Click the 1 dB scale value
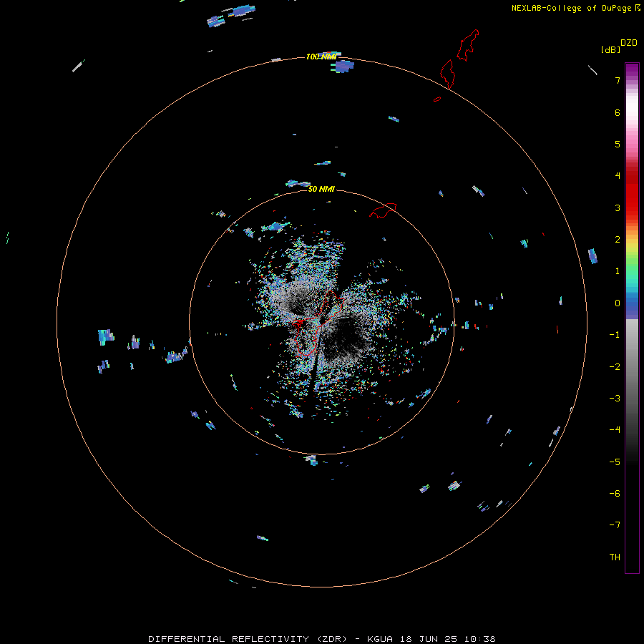Image resolution: width=644 pixels, height=644 pixels. pyautogui.click(x=618, y=271)
